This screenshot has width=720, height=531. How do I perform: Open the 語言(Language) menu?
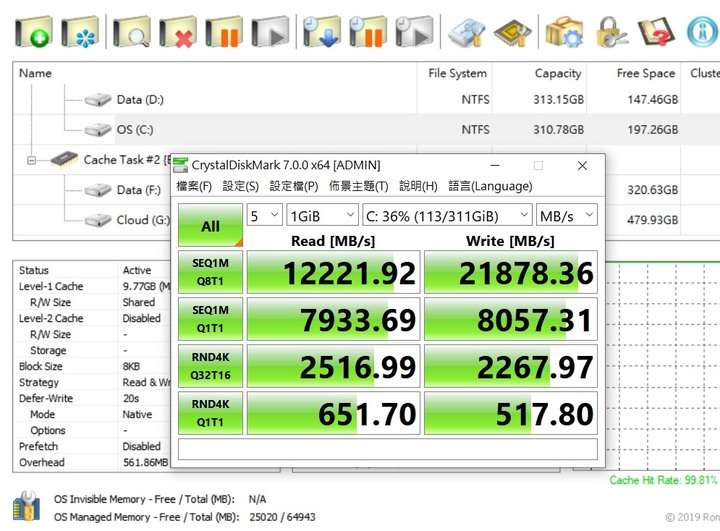click(x=490, y=186)
